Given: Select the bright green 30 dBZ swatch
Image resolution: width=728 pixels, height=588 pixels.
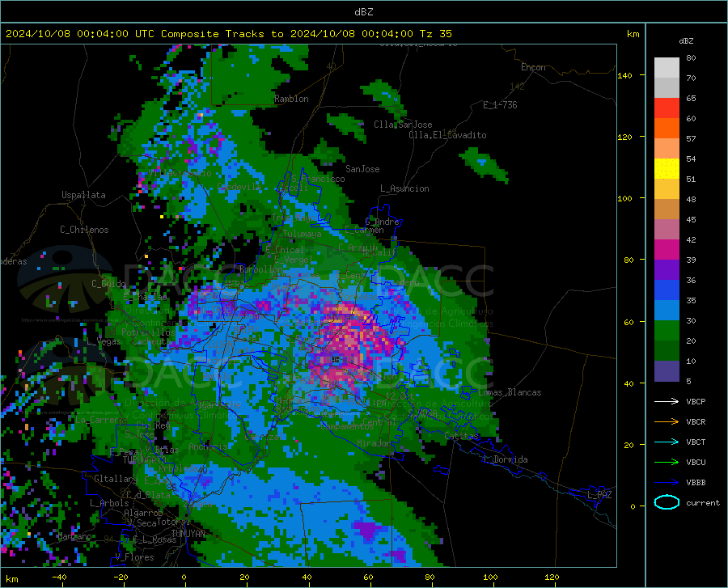Looking at the screenshot, I should coord(667,331).
